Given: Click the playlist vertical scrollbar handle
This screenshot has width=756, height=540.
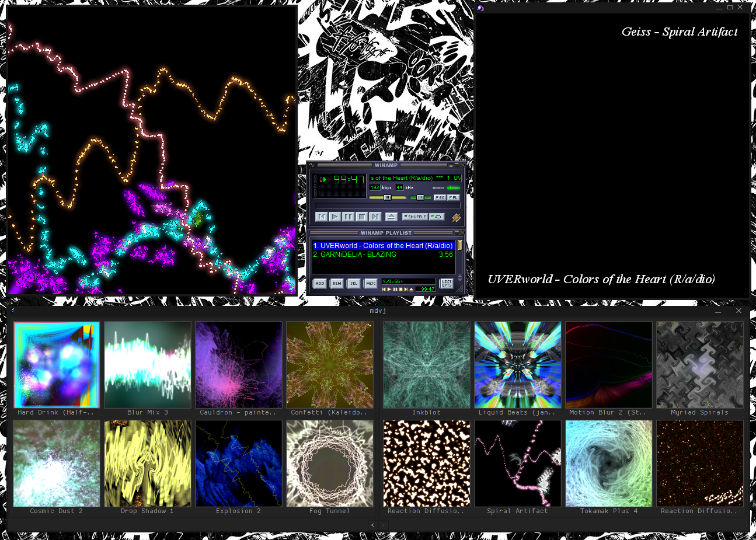Looking at the screenshot, I should pyautogui.click(x=460, y=245).
